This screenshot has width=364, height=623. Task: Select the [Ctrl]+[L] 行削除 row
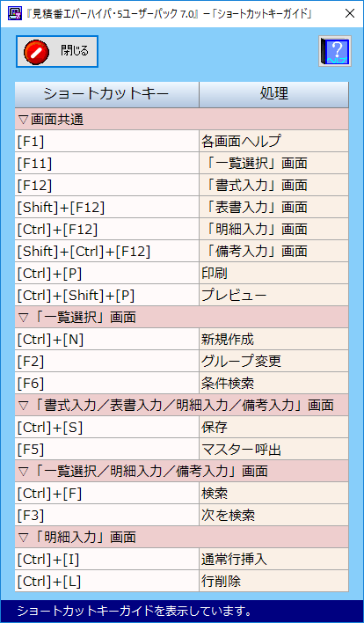click(x=182, y=582)
